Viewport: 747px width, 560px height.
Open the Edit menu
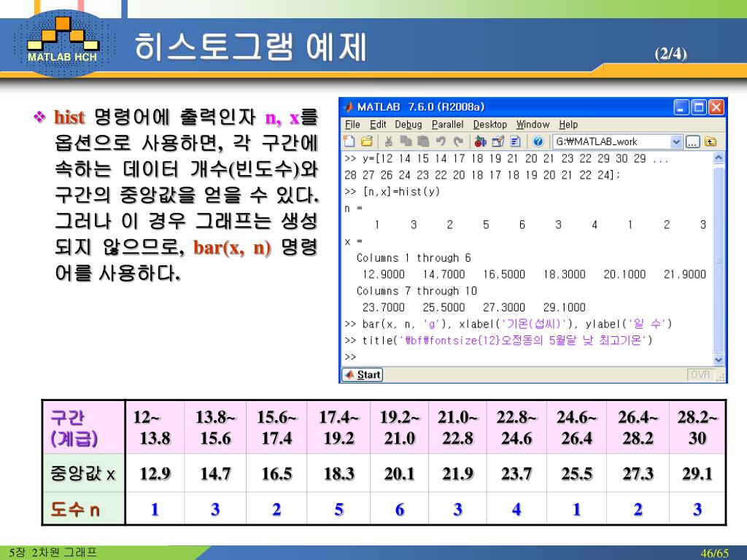tap(378, 125)
